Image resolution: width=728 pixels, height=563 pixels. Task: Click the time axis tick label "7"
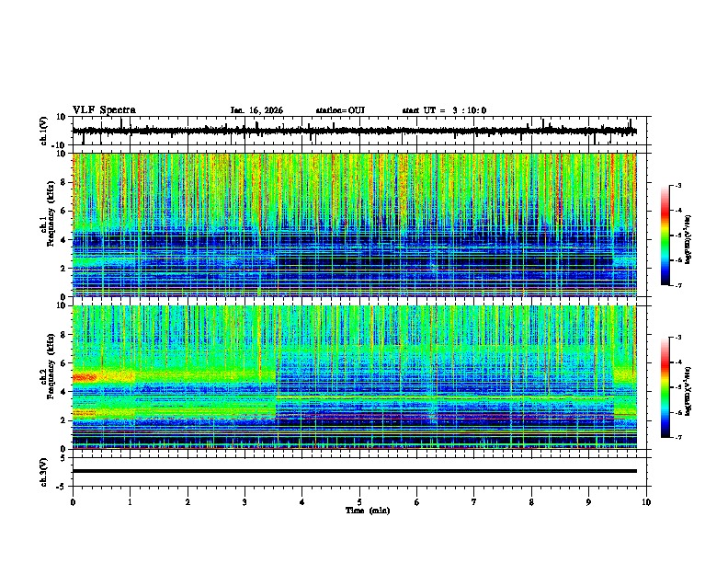click(474, 502)
